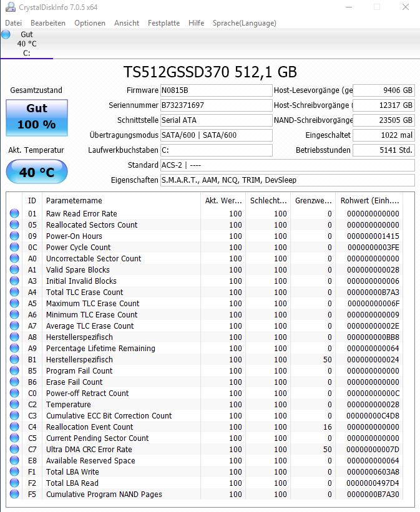Click status icon of Available Reserved Space row
The image size is (420, 512).
click(14, 460)
